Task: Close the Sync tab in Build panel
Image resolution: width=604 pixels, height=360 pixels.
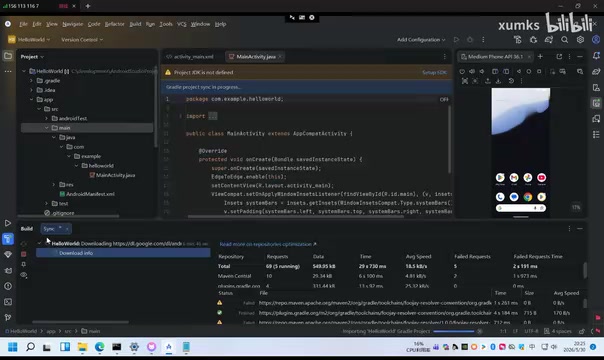Action: pyautogui.click(x=67, y=229)
